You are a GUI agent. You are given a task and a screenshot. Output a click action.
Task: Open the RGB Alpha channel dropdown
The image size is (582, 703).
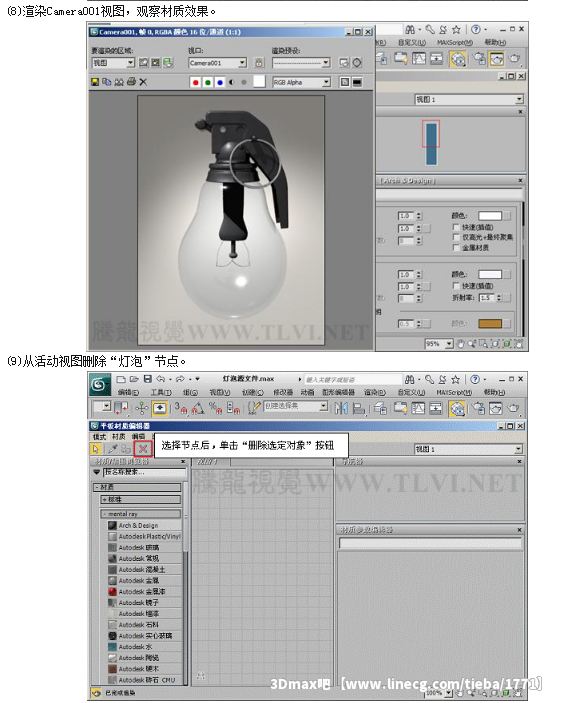point(301,82)
